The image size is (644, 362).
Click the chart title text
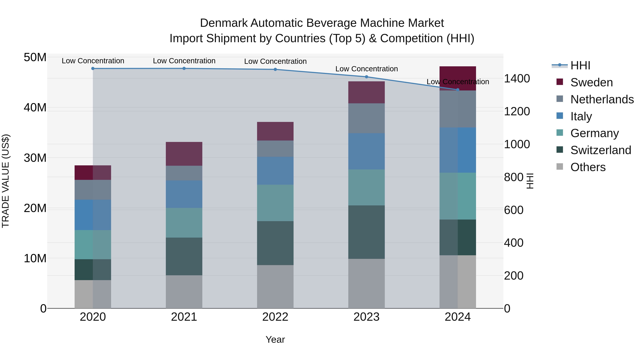click(x=322, y=30)
